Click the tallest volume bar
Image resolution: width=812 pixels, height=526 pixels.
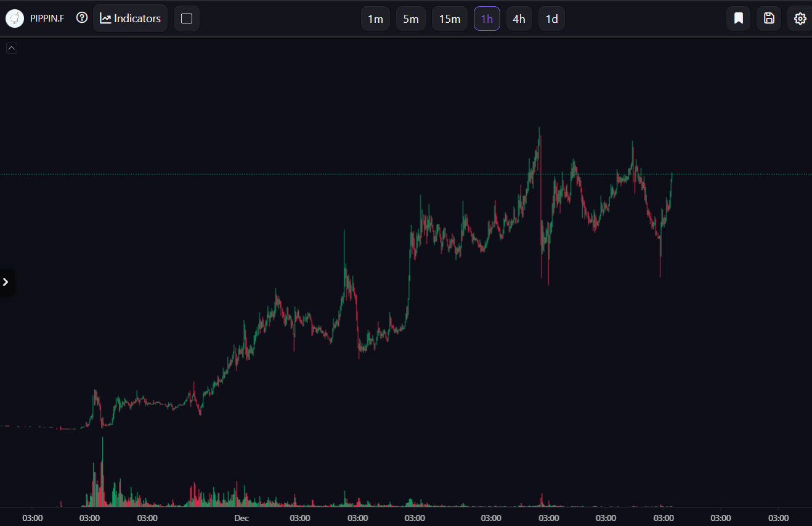(102, 472)
